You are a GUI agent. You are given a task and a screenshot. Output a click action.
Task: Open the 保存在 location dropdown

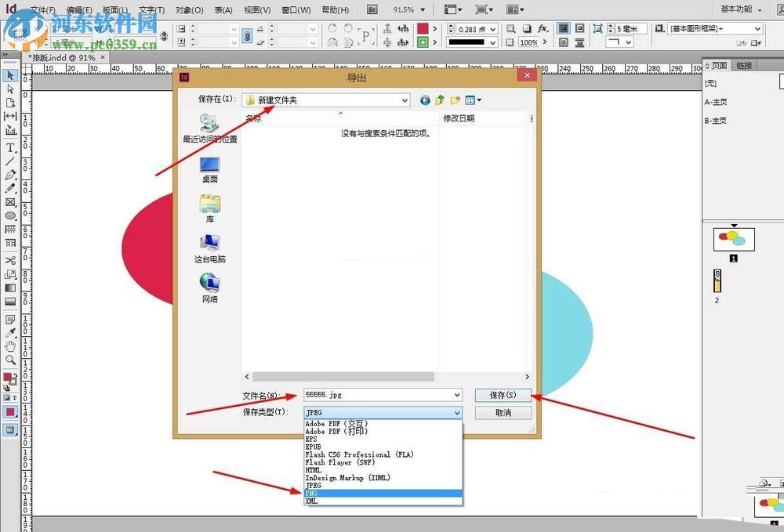[406, 100]
